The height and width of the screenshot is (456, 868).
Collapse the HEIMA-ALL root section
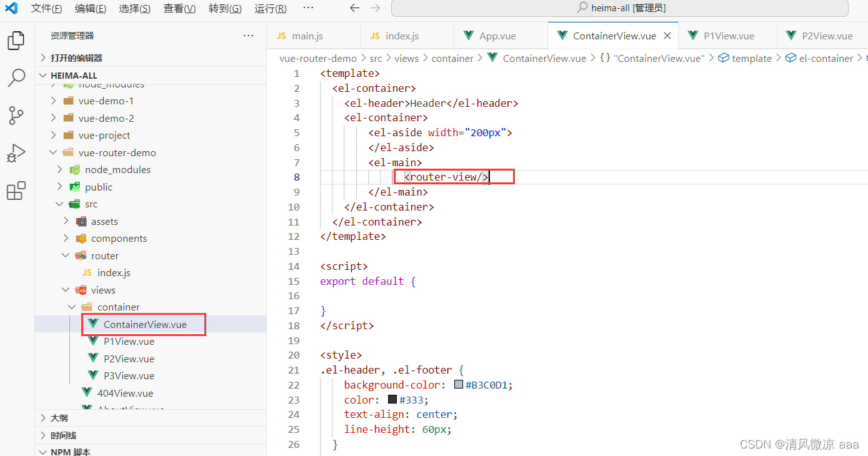click(x=43, y=75)
